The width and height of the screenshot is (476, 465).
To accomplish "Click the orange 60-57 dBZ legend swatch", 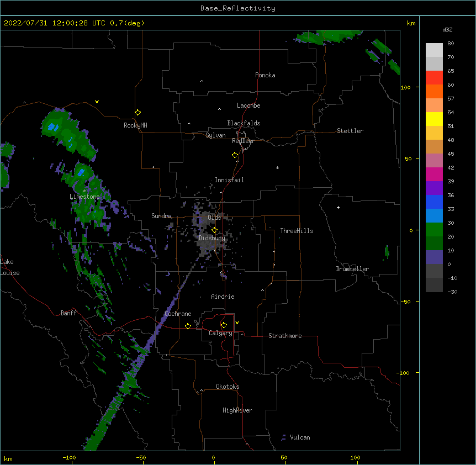I will point(434,91).
